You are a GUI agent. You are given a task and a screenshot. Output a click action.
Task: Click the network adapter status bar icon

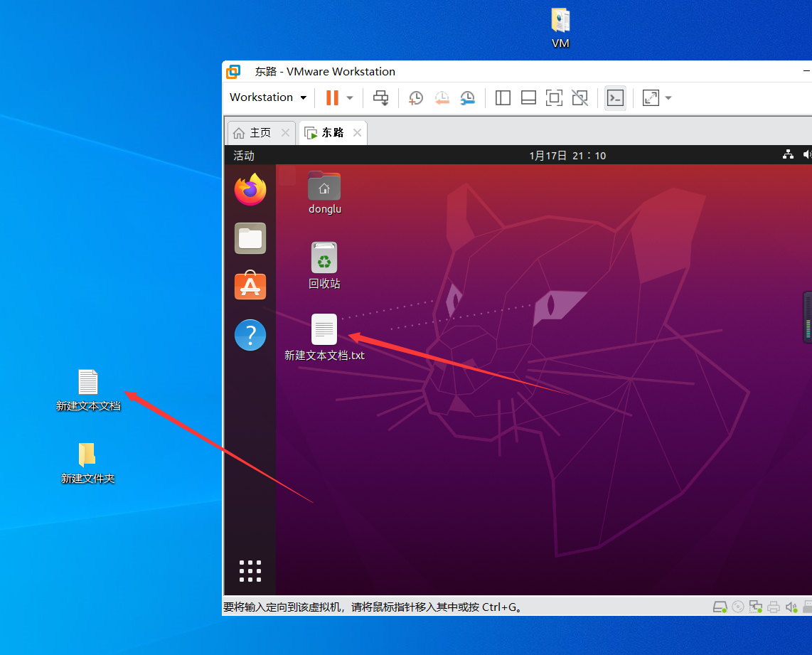(756, 607)
